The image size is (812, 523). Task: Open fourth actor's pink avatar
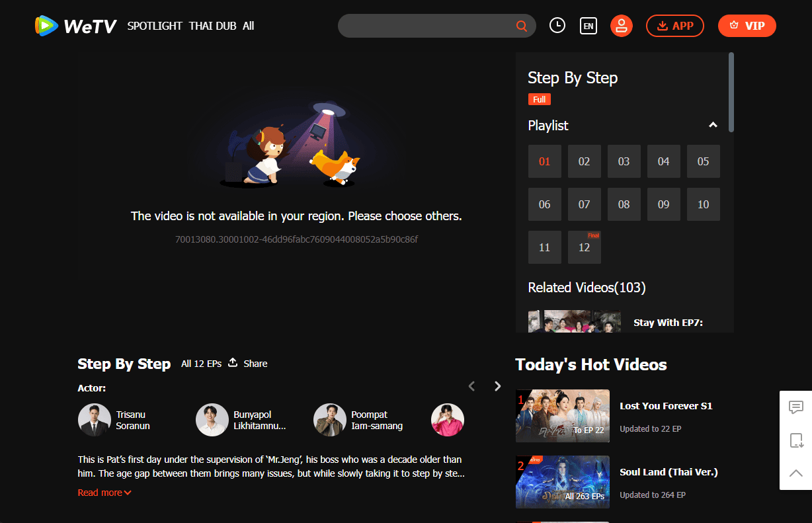tap(448, 420)
